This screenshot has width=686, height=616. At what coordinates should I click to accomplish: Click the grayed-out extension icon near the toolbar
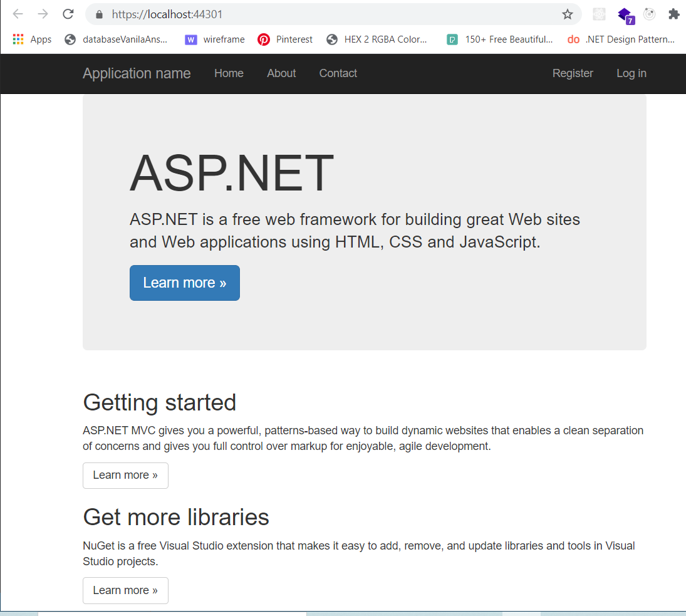pyautogui.click(x=599, y=14)
